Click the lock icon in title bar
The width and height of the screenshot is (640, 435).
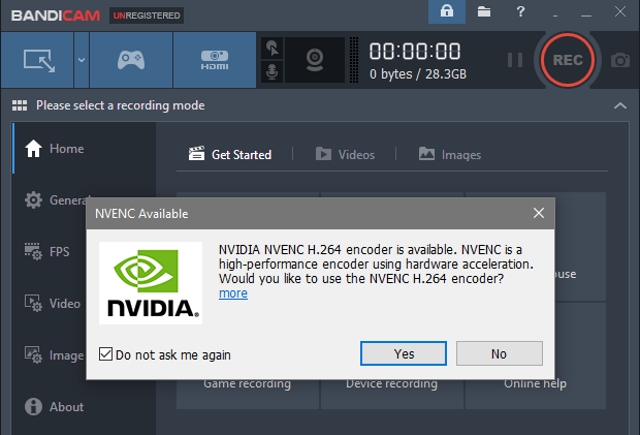447,12
